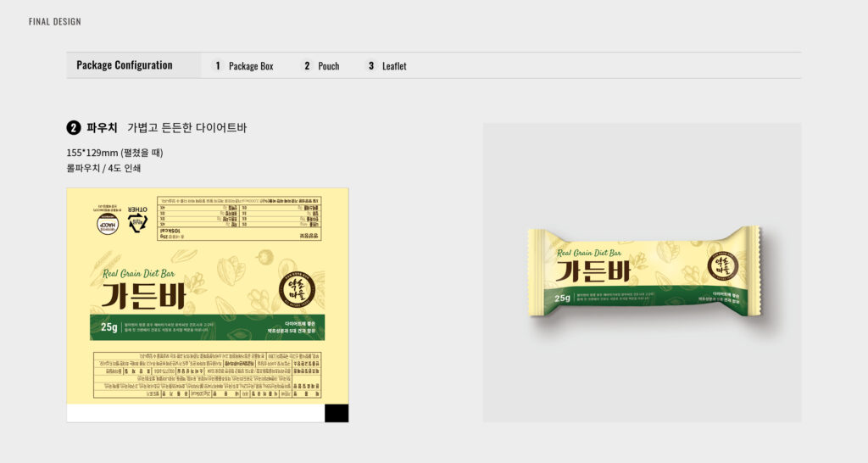Click the upside-down HACCP certification logo

coord(106,220)
